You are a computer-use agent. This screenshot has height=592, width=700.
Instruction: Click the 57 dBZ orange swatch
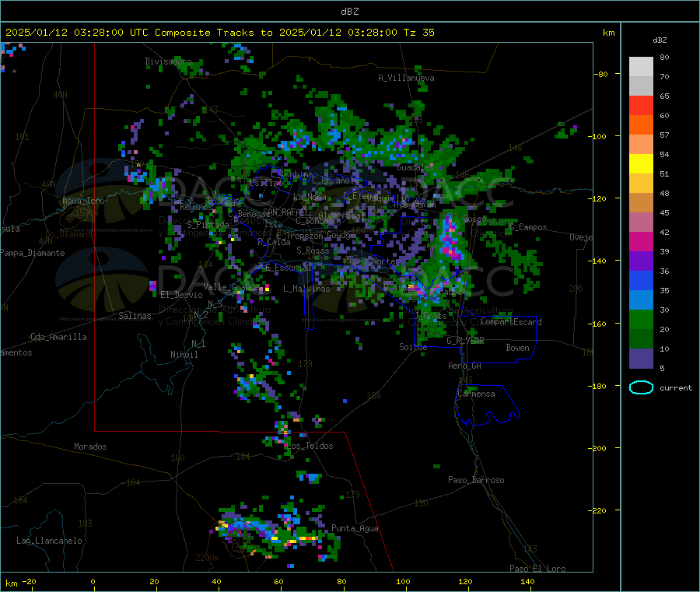tap(641, 125)
